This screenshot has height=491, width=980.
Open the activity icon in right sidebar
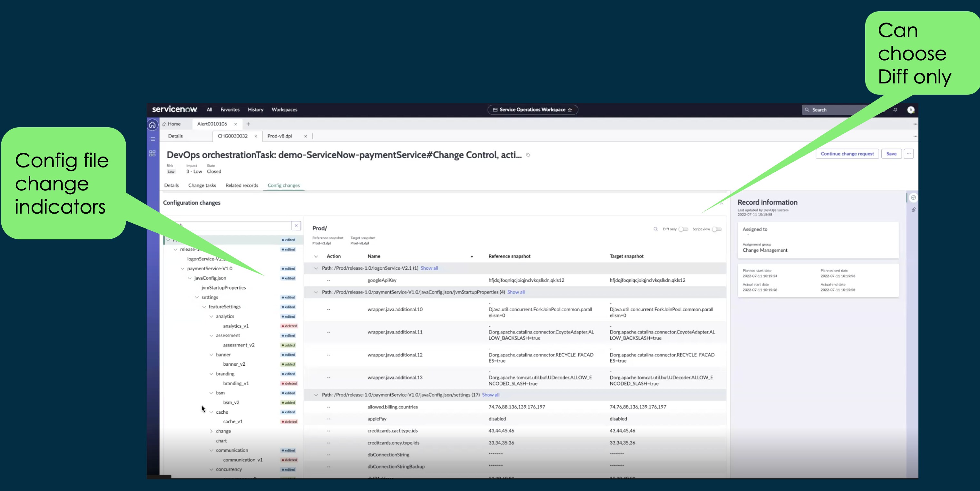pos(913,197)
